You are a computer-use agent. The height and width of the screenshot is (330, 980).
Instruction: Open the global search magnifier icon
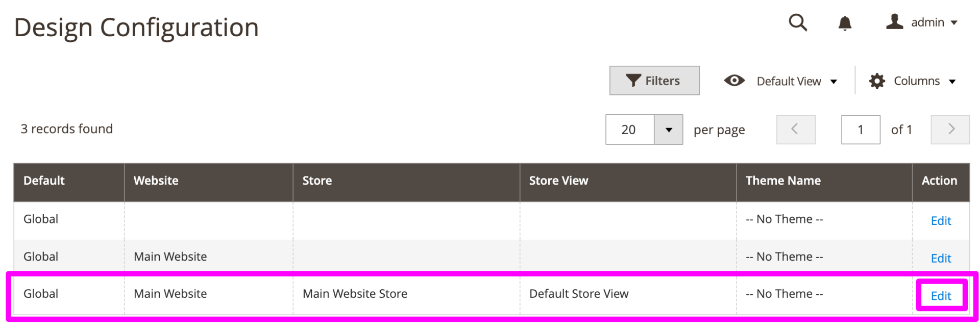click(x=798, y=23)
